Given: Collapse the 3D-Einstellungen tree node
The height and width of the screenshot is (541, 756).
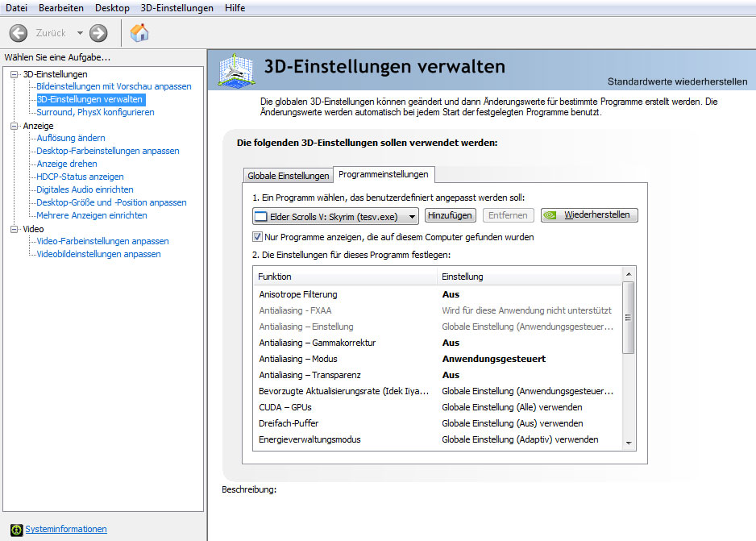Looking at the screenshot, I should [15, 74].
